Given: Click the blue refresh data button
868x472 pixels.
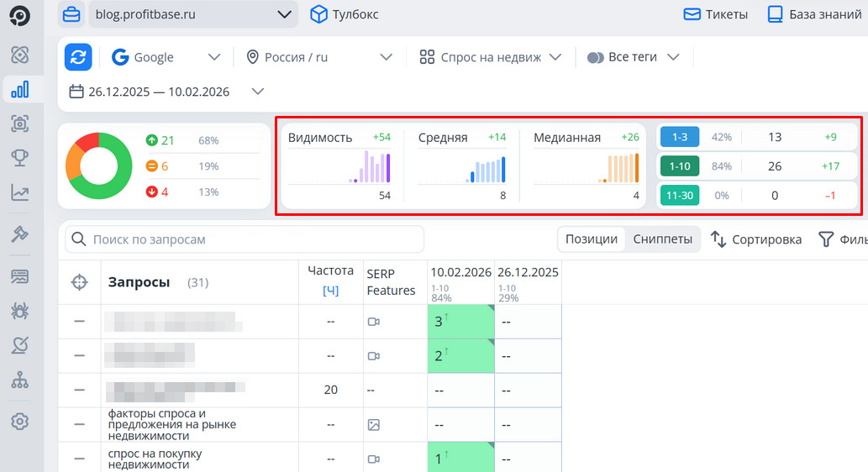Looking at the screenshot, I should pyautogui.click(x=78, y=57).
